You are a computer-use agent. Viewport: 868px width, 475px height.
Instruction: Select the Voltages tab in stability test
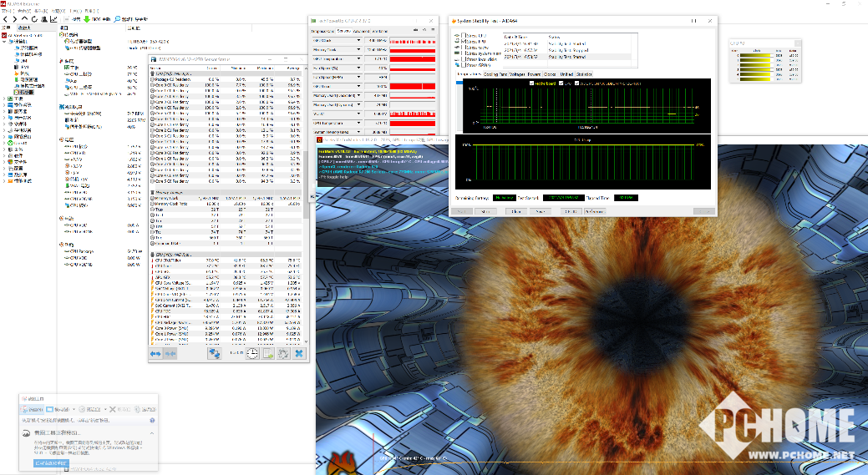point(516,74)
